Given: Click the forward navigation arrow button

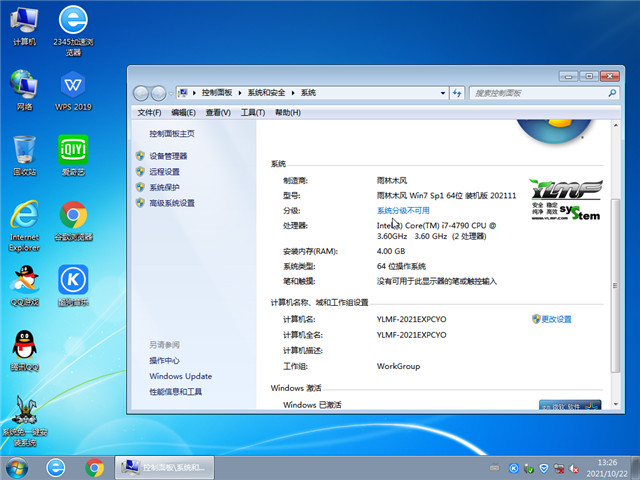Looking at the screenshot, I should [x=158, y=93].
